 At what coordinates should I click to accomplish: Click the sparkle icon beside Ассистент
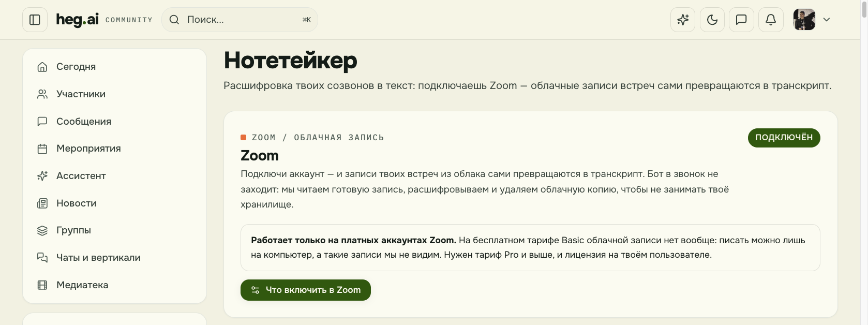tap(42, 176)
